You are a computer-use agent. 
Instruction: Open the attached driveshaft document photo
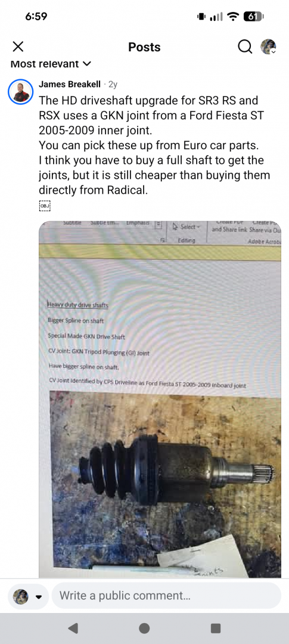click(x=160, y=399)
